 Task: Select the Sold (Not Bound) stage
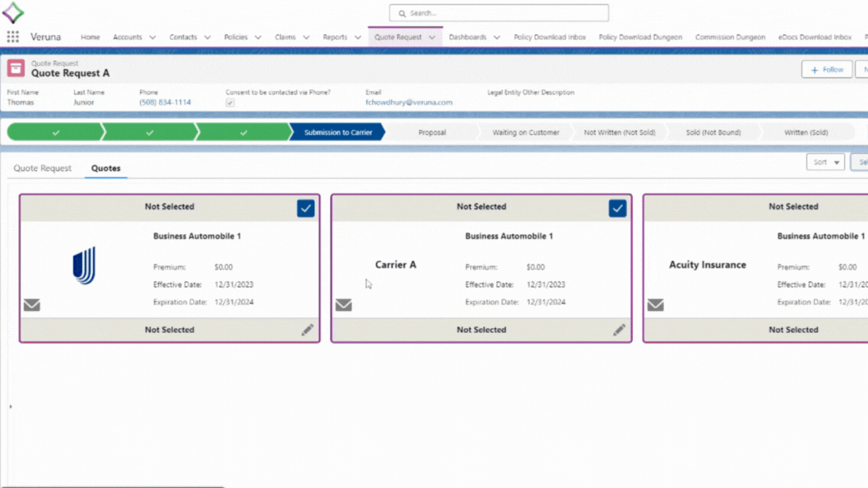tap(713, 133)
